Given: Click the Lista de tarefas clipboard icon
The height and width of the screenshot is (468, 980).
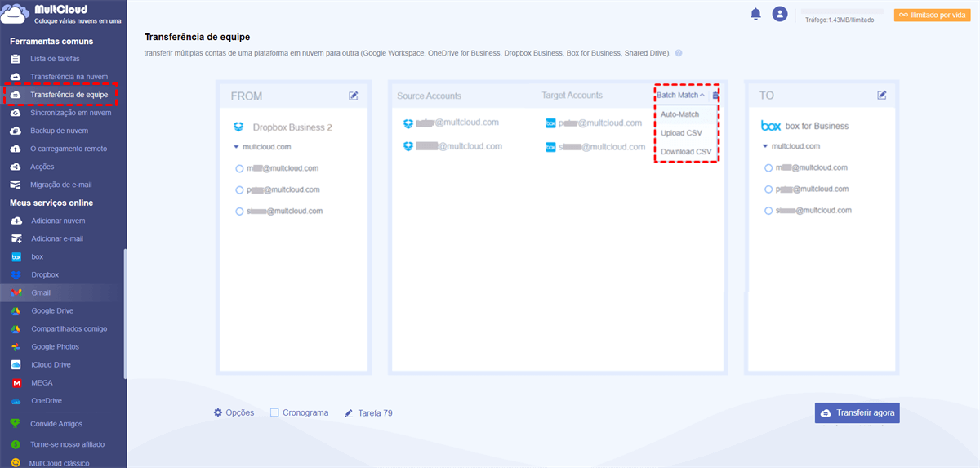Looking at the screenshot, I should [x=16, y=59].
